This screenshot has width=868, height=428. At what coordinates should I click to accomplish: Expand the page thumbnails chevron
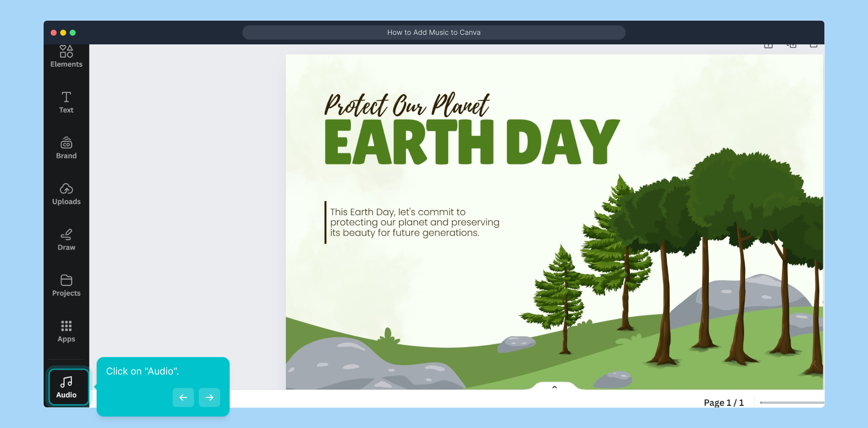coord(554,387)
